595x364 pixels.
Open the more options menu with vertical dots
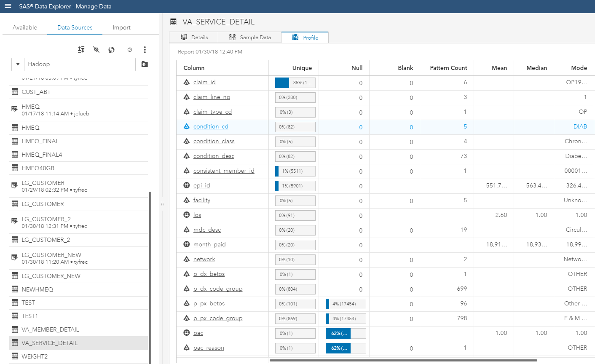pos(145,49)
